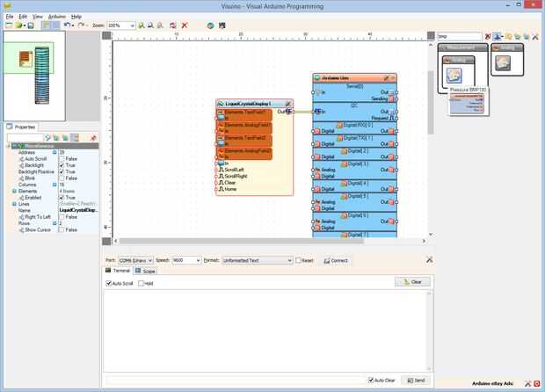Open the Speed 9600 dropdown
Screen dimensions: 545x392
(x=198, y=260)
